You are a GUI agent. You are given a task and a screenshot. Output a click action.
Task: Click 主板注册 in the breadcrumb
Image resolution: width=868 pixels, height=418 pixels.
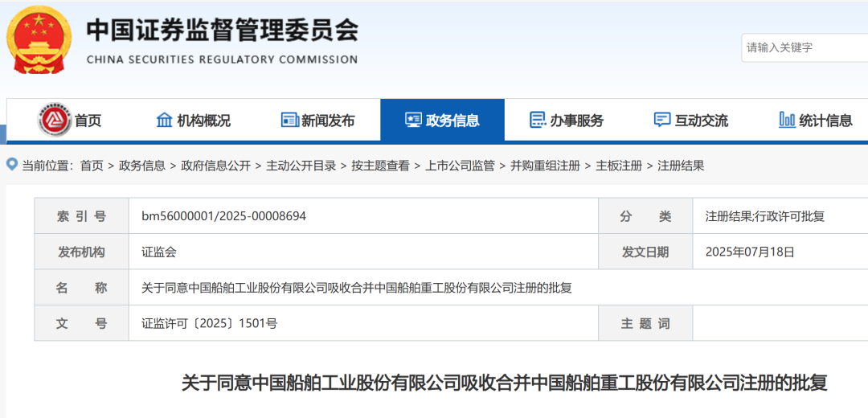(x=619, y=166)
